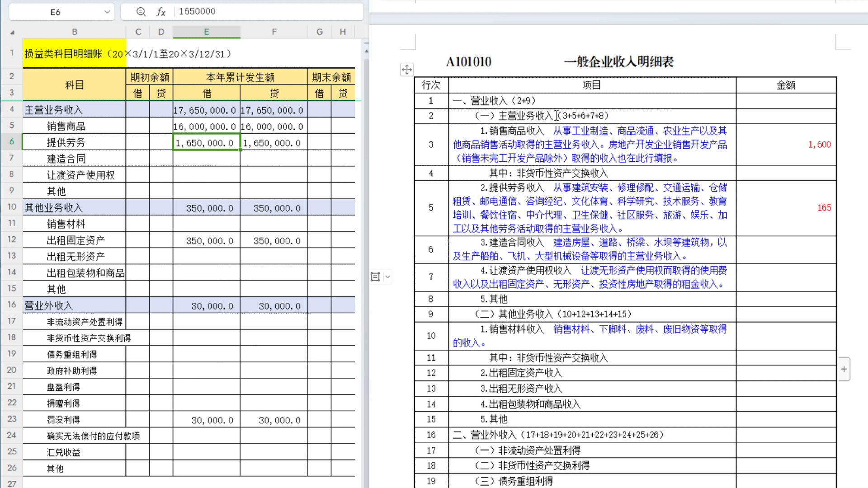Click the zoom magnifier icon in formula bar
Screen dimensions: 868x488
141,12
